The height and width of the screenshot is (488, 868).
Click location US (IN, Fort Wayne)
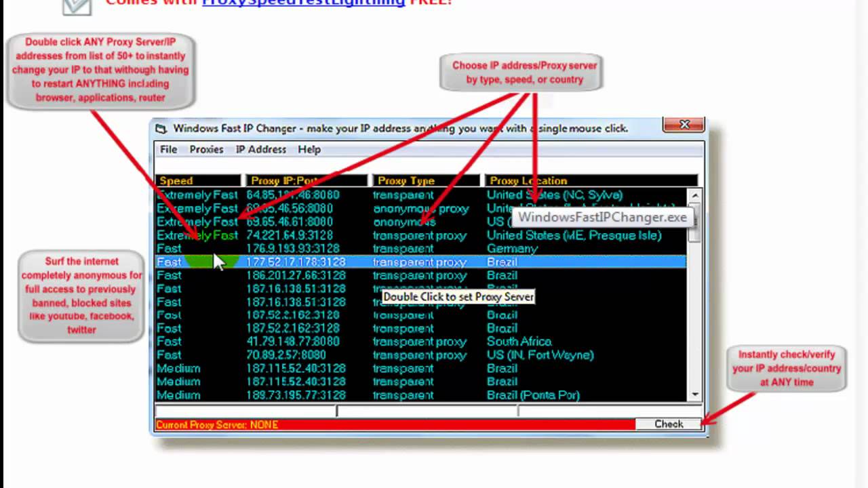tap(540, 354)
